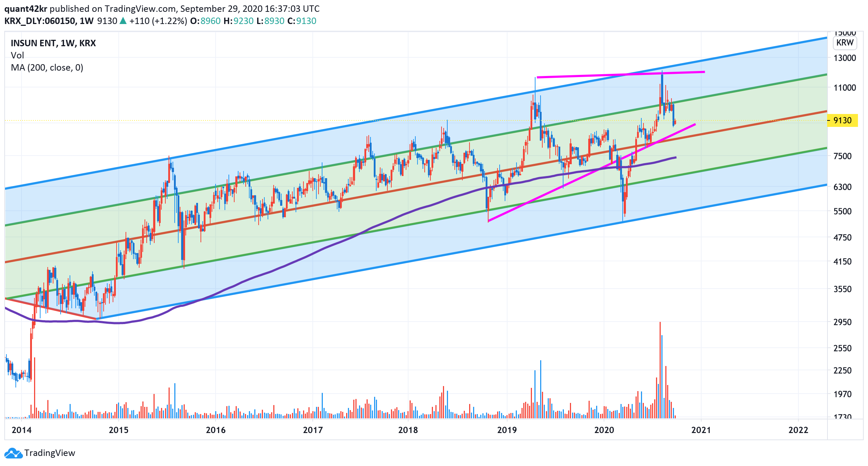Screen dimensions: 868x466
Task: Click the 2014 label on time axis
Action: tap(22, 430)
